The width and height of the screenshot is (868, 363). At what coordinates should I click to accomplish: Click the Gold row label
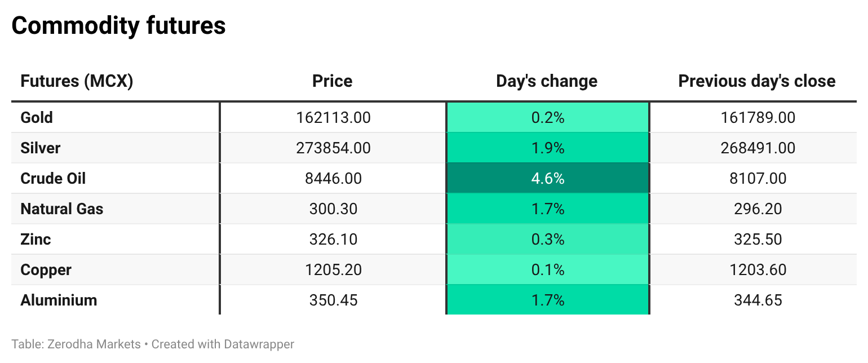coord(37,118)
